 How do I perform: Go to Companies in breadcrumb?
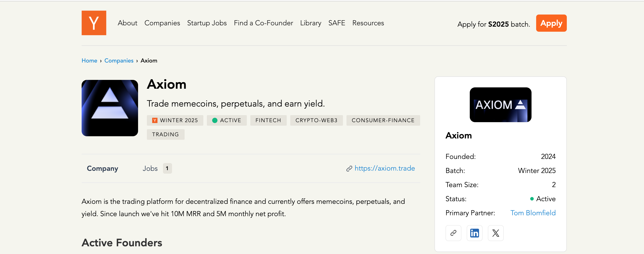tap(119, 61)
